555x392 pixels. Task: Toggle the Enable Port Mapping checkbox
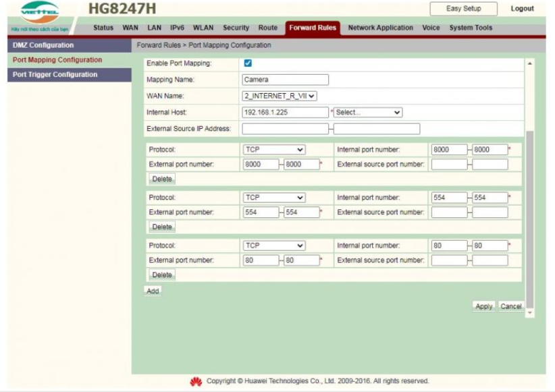tap(248, 63)
